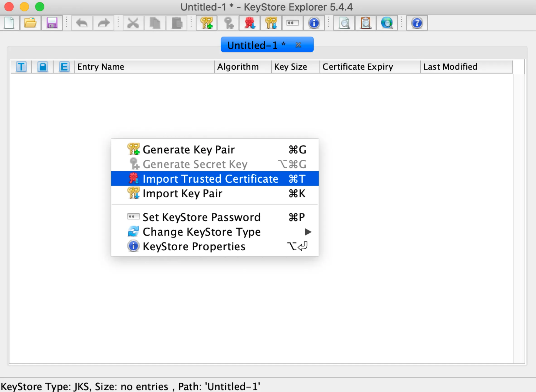
Task: Click the lock status column header
Action: click(x=43, y=67)
